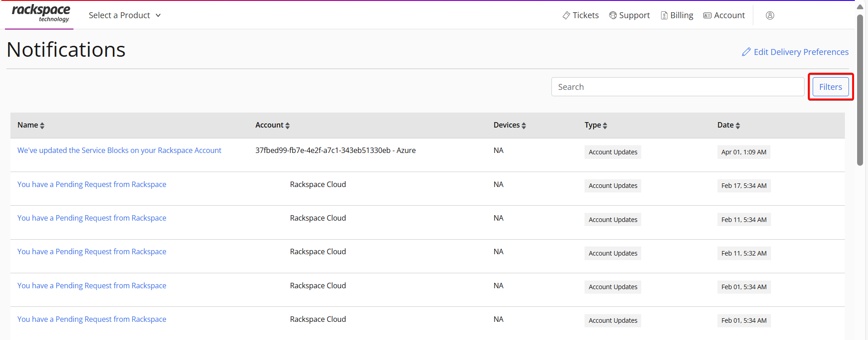Sort by Name column arrows
Image resolution: width=868 pixels, height=340 pixels.
[42, 126]
